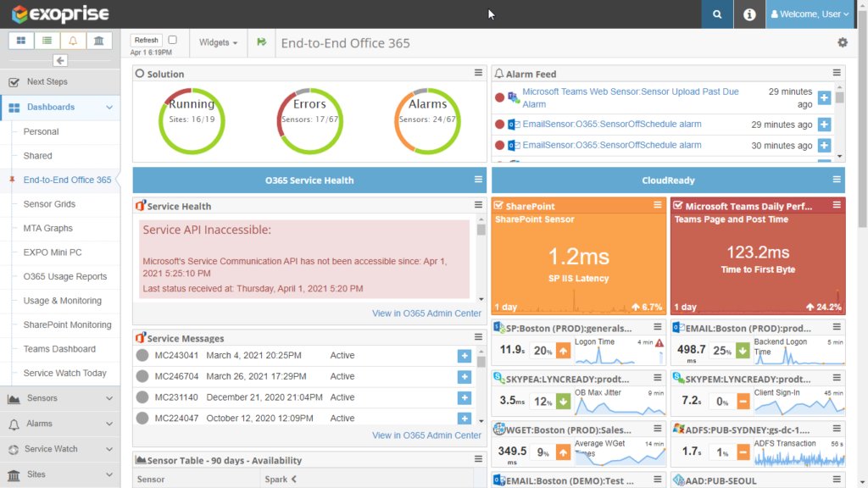The height and width of the screenshot is (488, 868).
Task: Open SKYPEA:LYNCREADY card menu
Action: [658, 378]
